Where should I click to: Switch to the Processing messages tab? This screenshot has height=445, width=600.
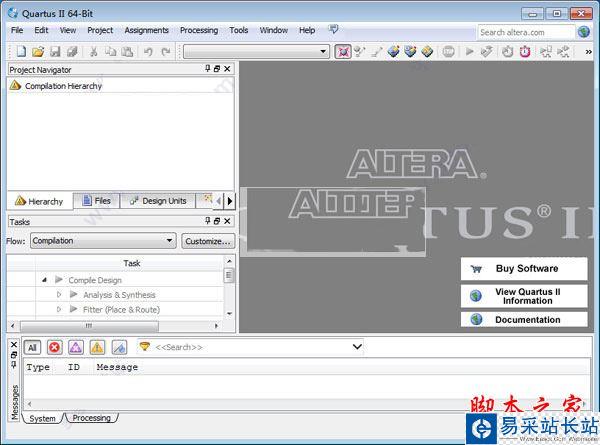point(91,418)
